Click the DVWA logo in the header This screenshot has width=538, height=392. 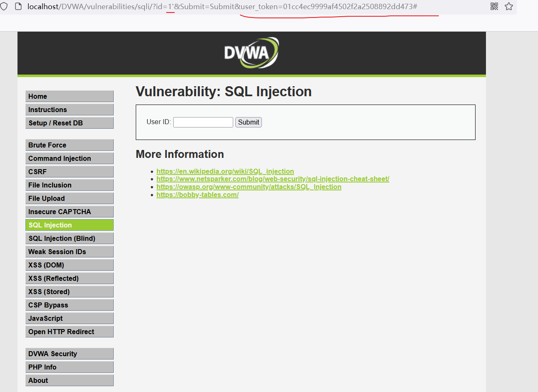(252, 53)
